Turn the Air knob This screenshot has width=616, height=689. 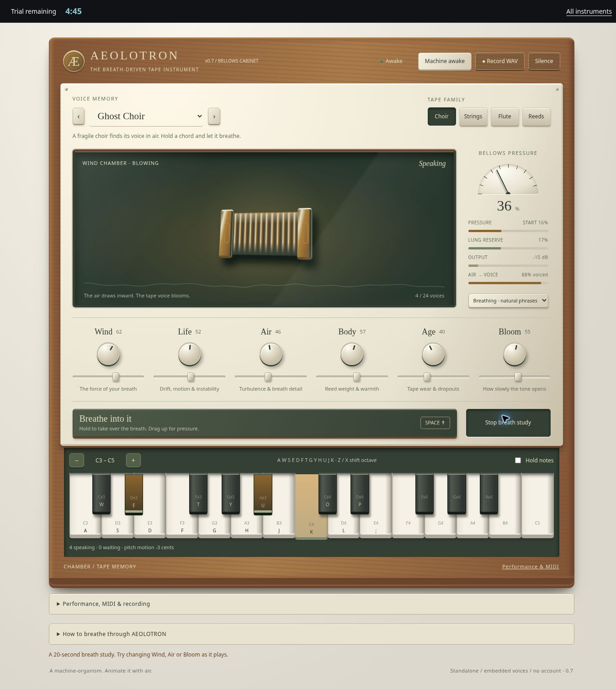pos(271,354)
